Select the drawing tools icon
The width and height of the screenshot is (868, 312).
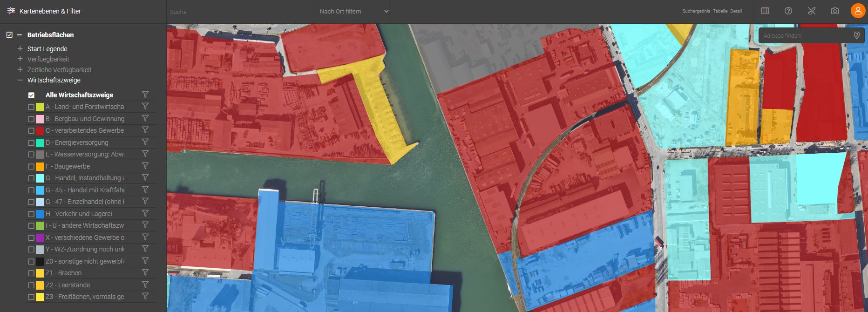pyautogui.click(x=812, y=11)
